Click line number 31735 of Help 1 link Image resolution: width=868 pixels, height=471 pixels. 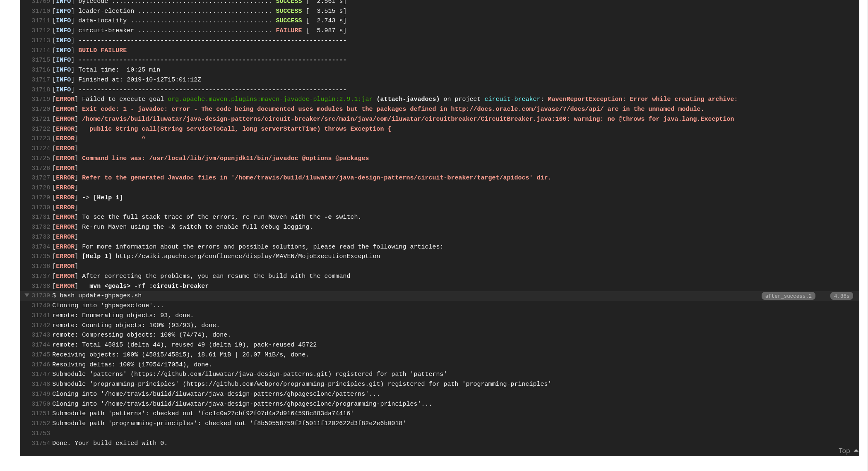point(41,256)
